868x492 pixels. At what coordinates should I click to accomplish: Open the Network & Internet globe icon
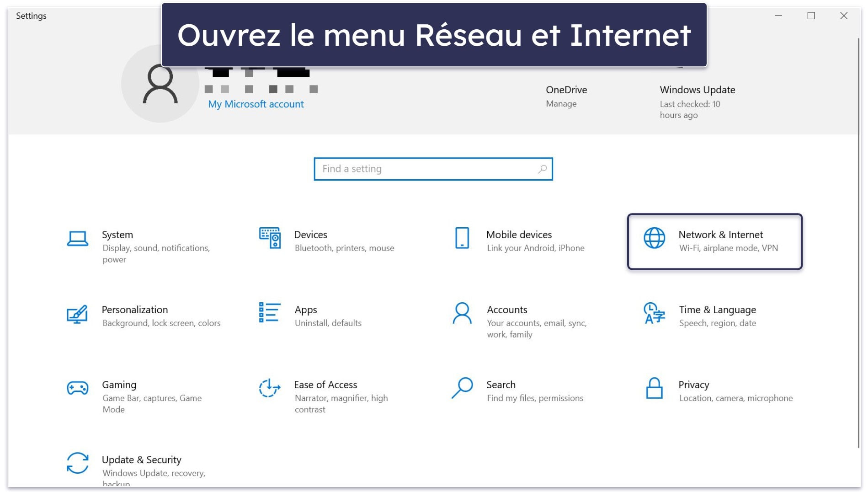[x=654, y=238]
